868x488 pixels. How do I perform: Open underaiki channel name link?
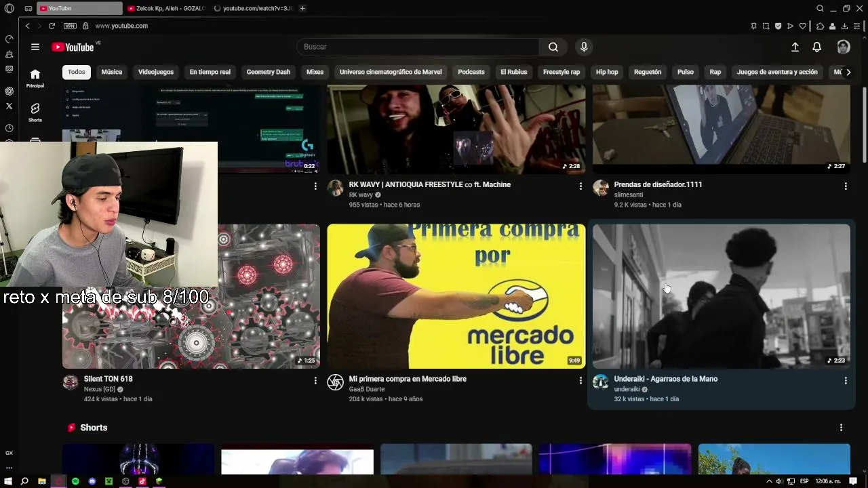627,390
